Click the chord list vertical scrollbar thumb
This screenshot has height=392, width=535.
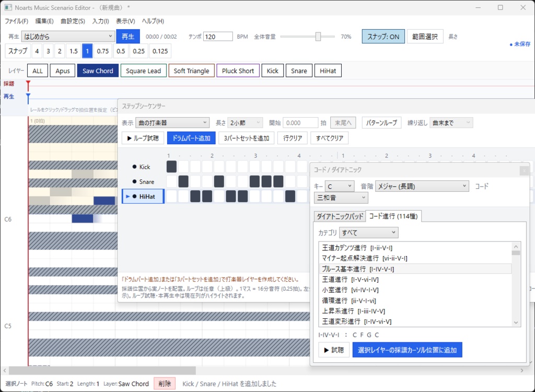516,253
